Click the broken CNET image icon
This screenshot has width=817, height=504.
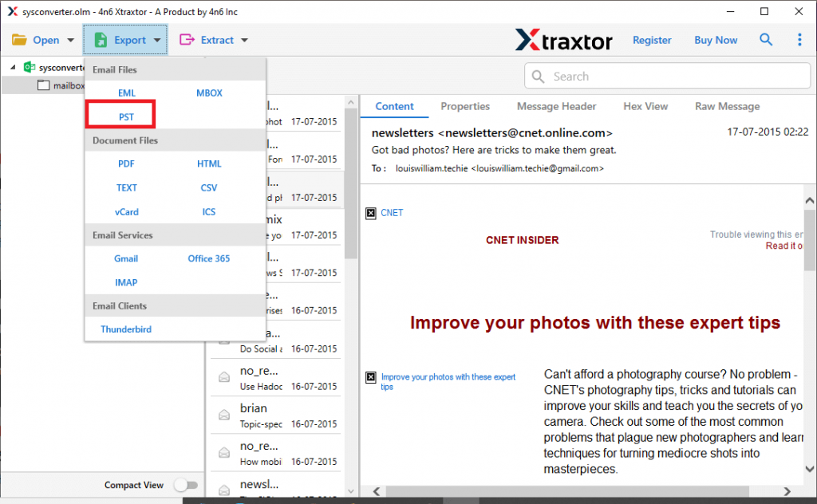point(370,213)
